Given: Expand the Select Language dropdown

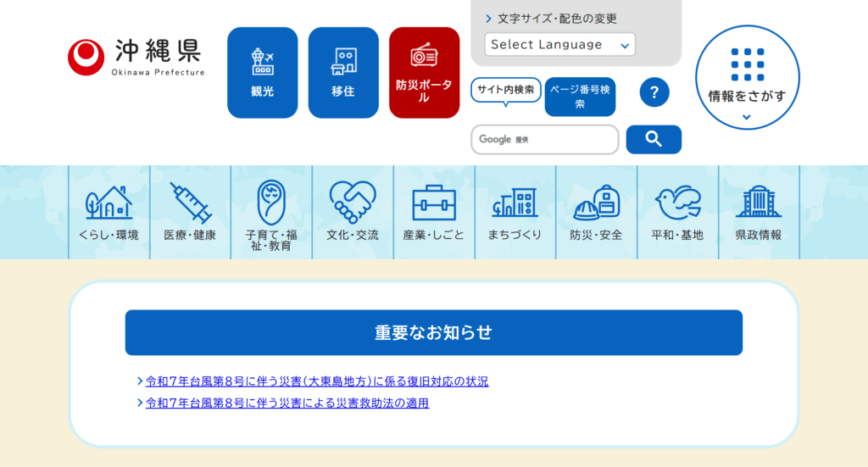Looking at the screenshot, I should [x=559, y=45].
